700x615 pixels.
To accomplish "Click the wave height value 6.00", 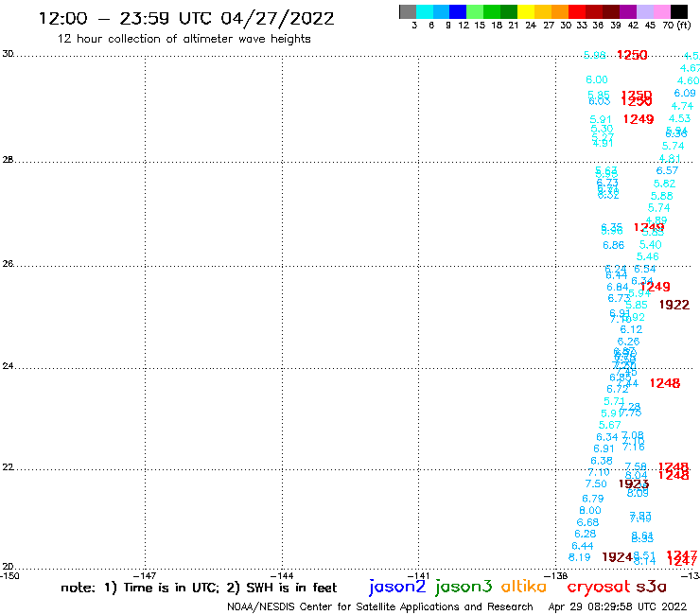I will point(597,79).
